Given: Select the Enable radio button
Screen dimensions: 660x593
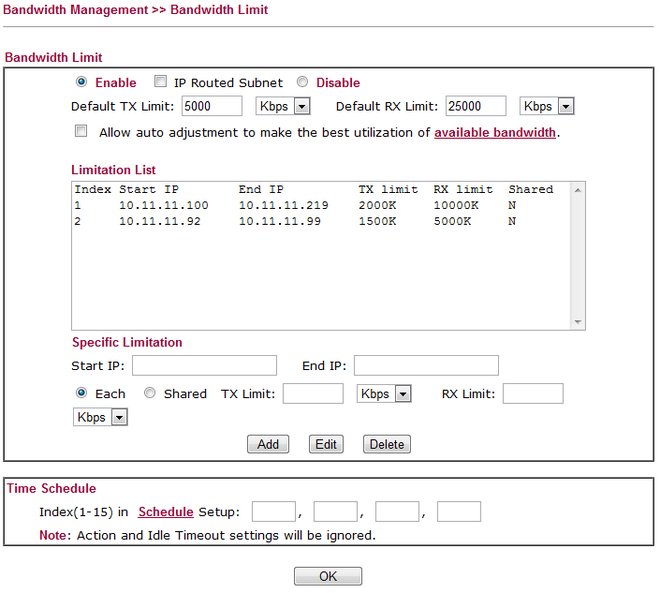Looking at the screenshot, I should pos(81,83).
